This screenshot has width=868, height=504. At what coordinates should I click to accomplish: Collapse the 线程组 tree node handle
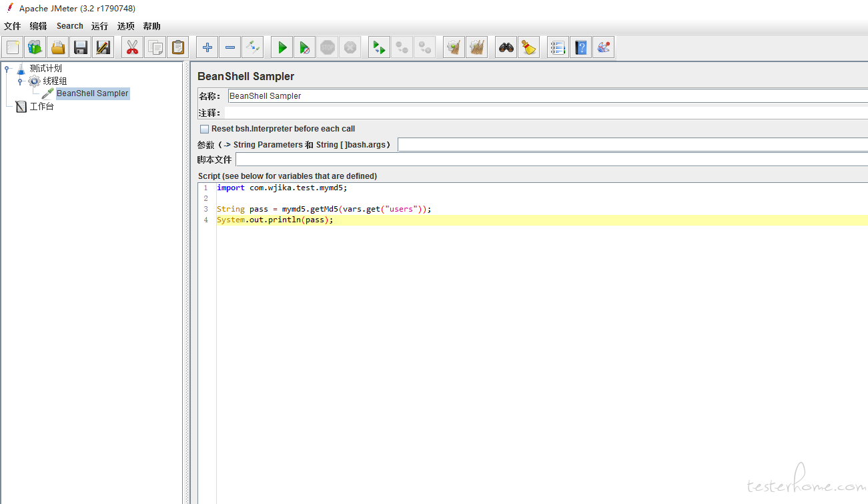click(x=21, y=81)
